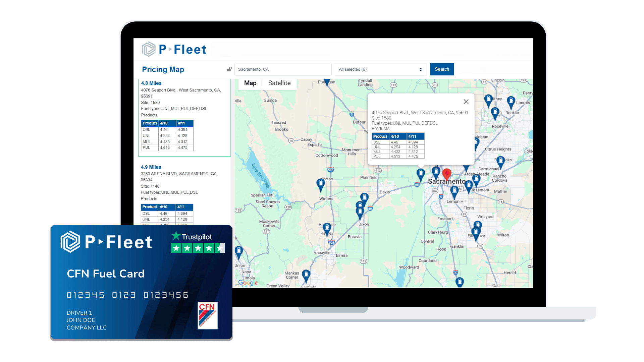
Task: Click the P-Fleet logo in header
Action: click(x=174, y=49)
